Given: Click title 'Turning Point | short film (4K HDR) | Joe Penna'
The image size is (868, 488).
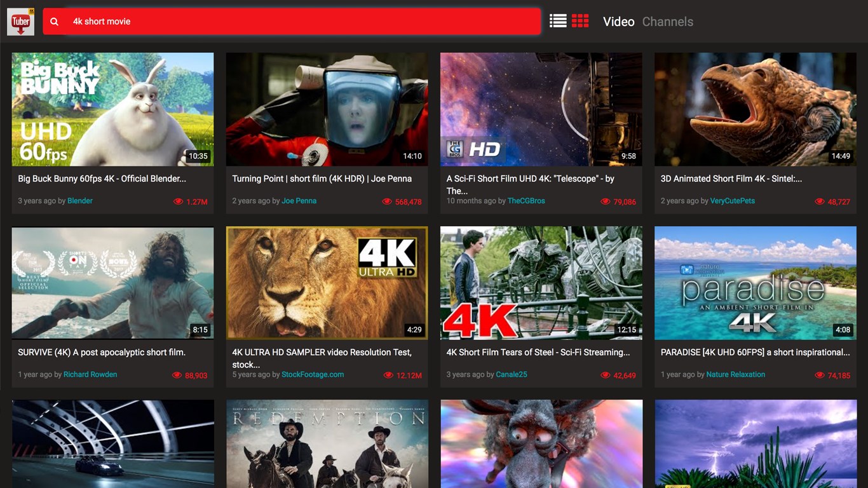Looking at the screenshot, I should click(322, 179).
